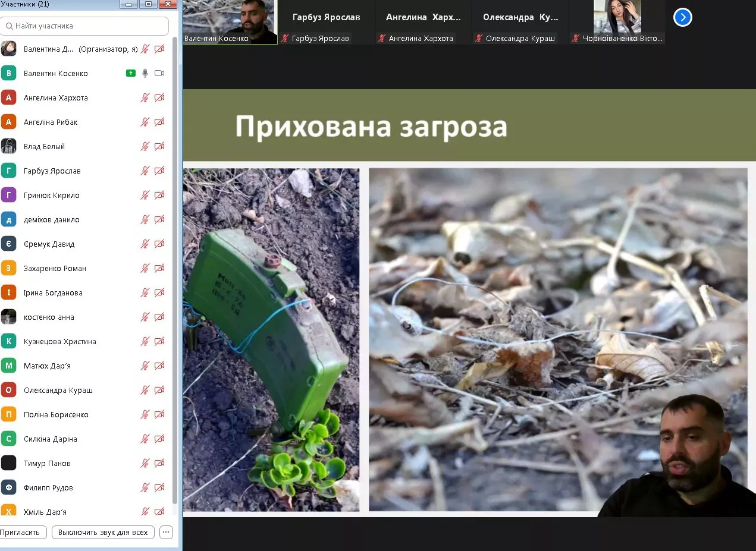Open the three-dots more options menu
Image resolution: width=756 pixels, height=551 pixels.
pos(167,532)
